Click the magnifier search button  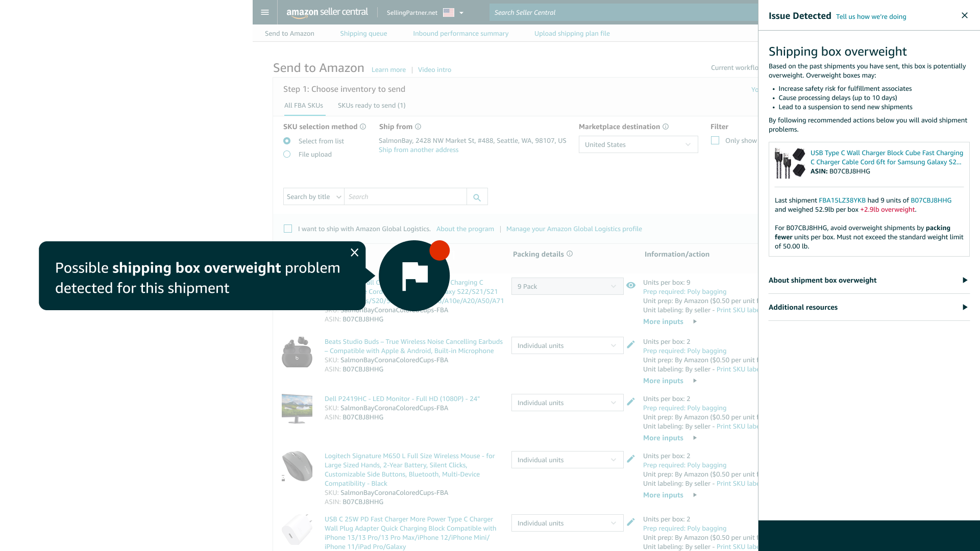477,197
